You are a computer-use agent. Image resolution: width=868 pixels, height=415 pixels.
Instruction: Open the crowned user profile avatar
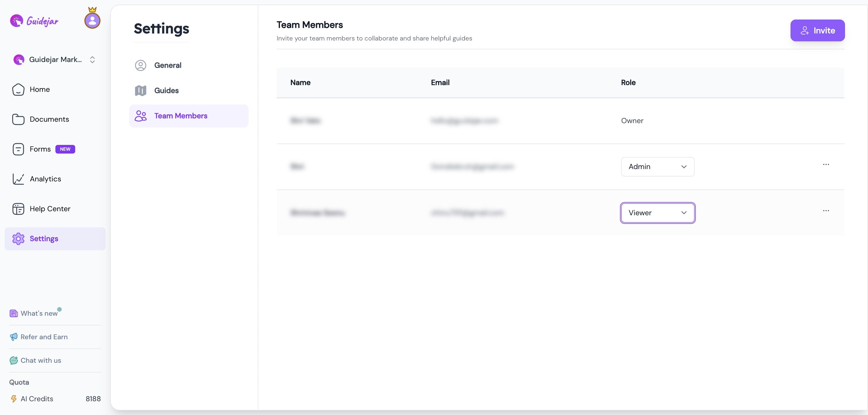(x=92, y=21)
